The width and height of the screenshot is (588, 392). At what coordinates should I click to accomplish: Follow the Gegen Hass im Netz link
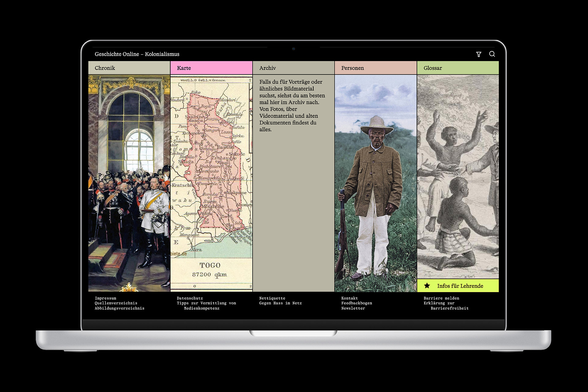point(281,303)
